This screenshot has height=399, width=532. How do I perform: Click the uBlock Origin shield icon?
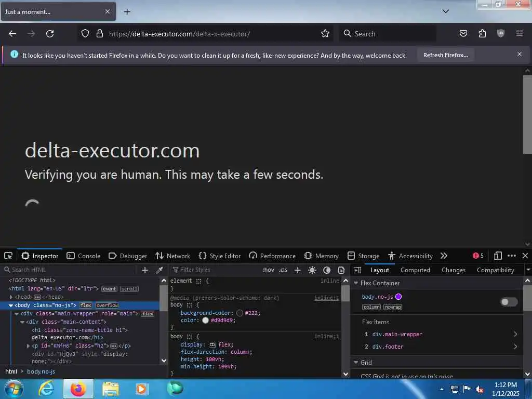(500, 33)
